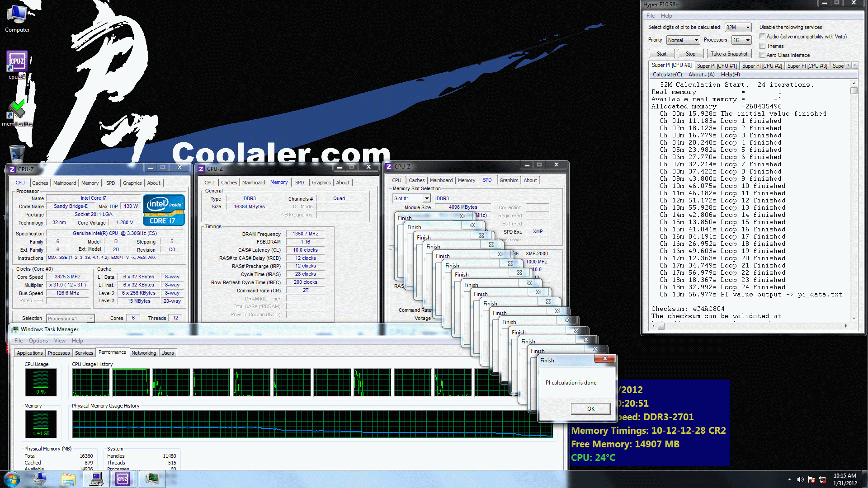The image size is (868, 488).
Task: Click the Module Size 4096 MBytes value
Action: pos(463,207)
